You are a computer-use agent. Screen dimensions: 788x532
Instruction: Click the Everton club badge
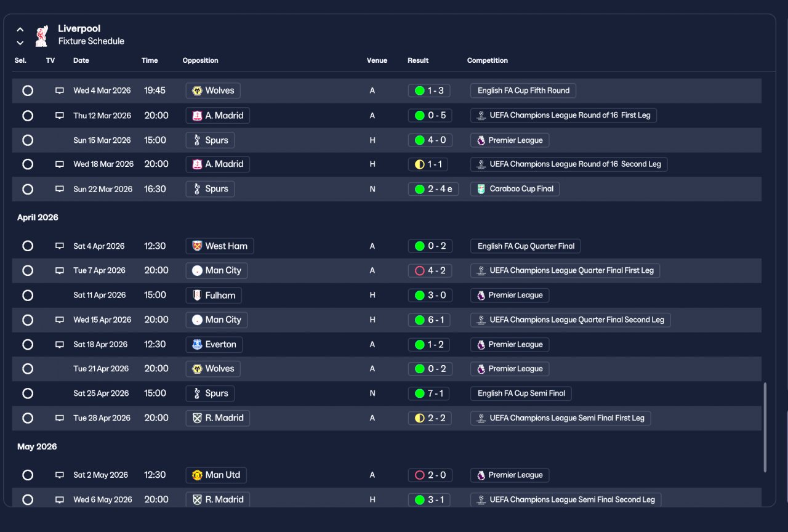pos(197,344)
